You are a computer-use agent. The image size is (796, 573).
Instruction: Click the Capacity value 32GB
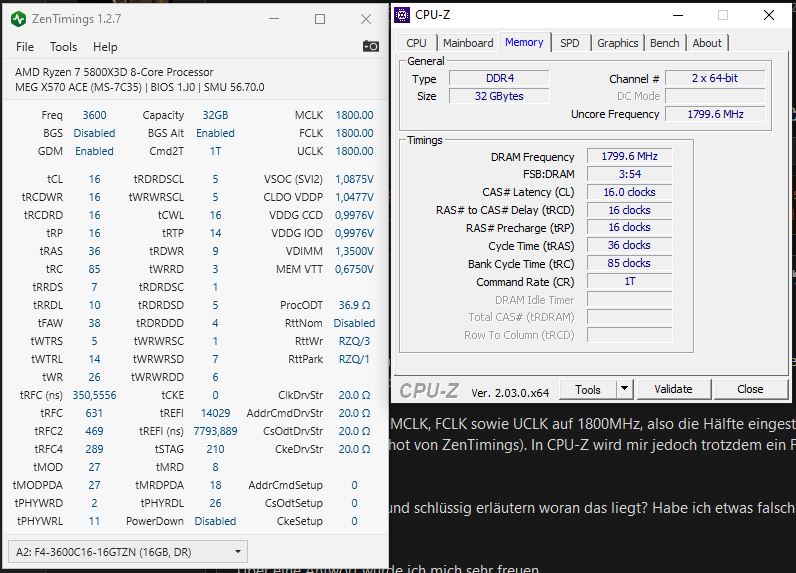click(215, 115)
